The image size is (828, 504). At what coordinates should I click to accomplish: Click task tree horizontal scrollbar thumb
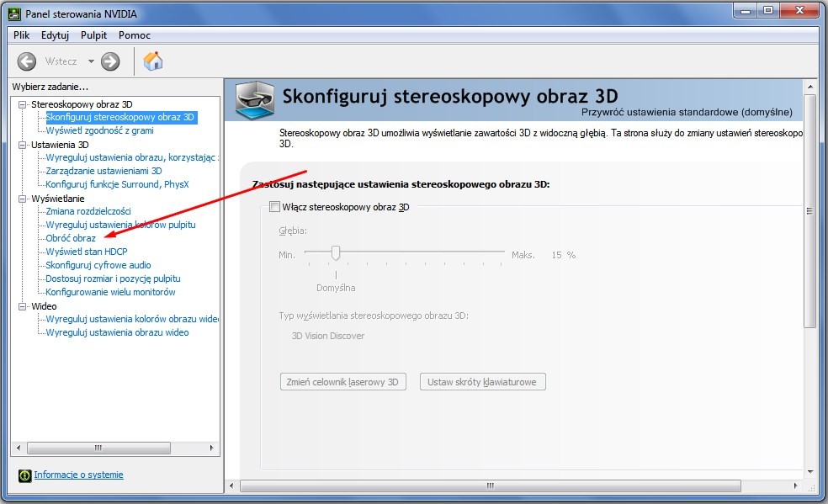click(98, 448)
